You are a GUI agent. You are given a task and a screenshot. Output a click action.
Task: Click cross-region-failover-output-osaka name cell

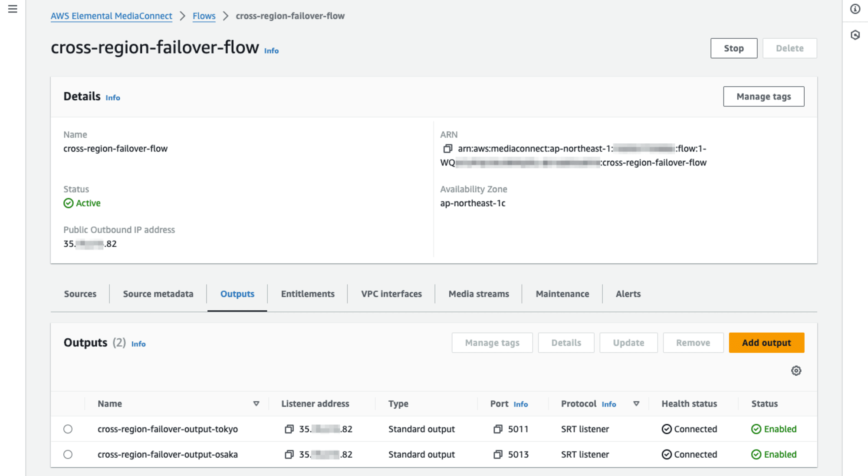point(168,454)
